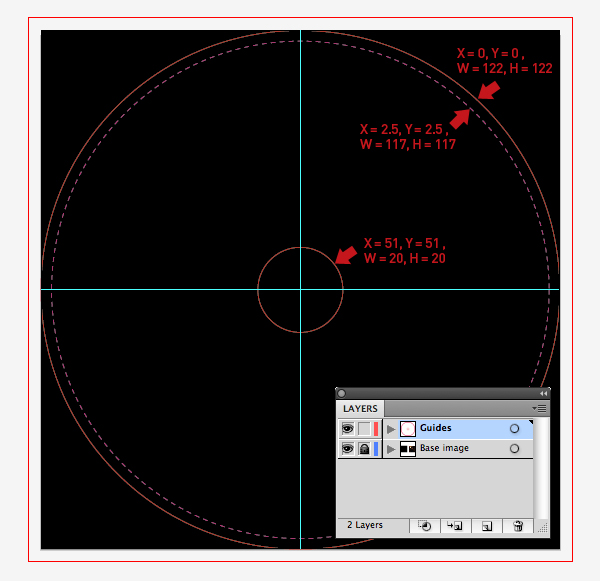Click the Base image layer target circle
Screen dimensions: 600x581
(x=514, y=449)
